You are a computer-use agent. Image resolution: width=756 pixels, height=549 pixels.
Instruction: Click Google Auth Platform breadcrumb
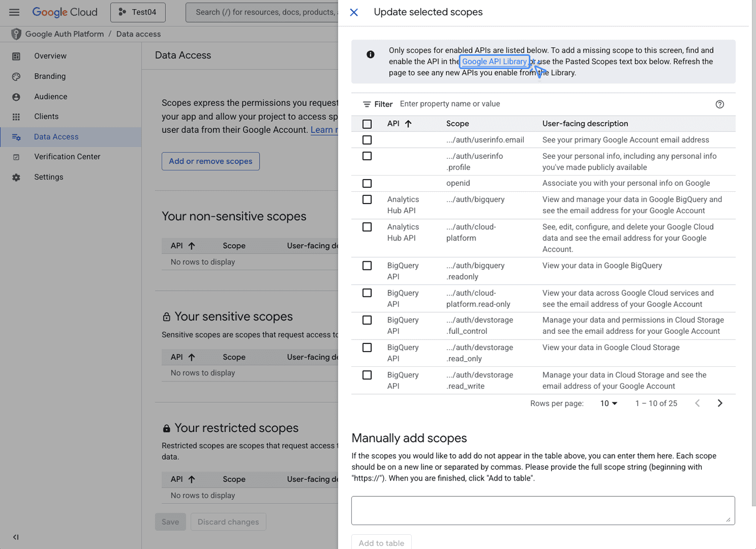click(64, 34)
